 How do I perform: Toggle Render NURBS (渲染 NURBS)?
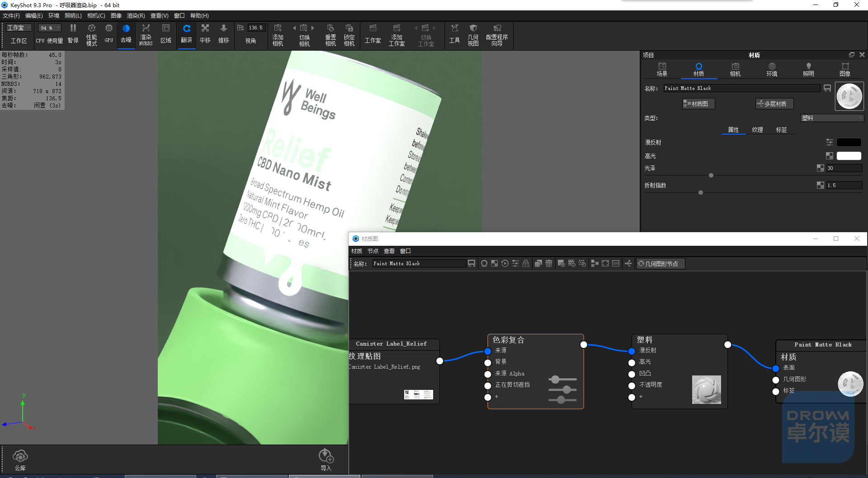146,34
